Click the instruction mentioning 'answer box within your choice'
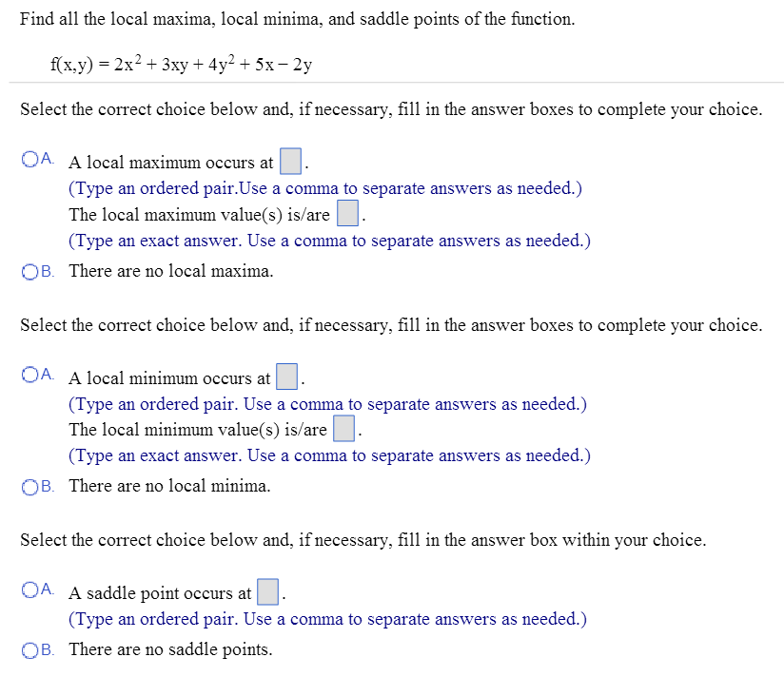Image resolution: width=784 pixels, height=696 pixels. [363, 540]
